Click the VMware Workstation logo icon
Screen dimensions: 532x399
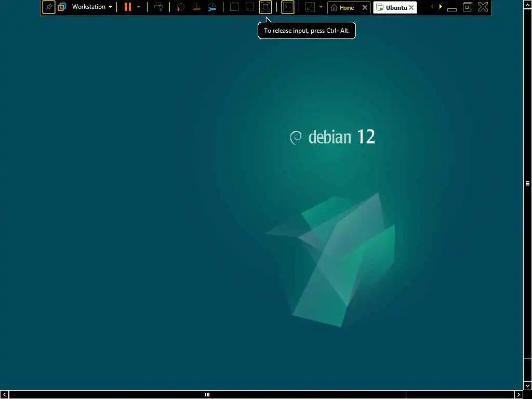pos(62,7)
